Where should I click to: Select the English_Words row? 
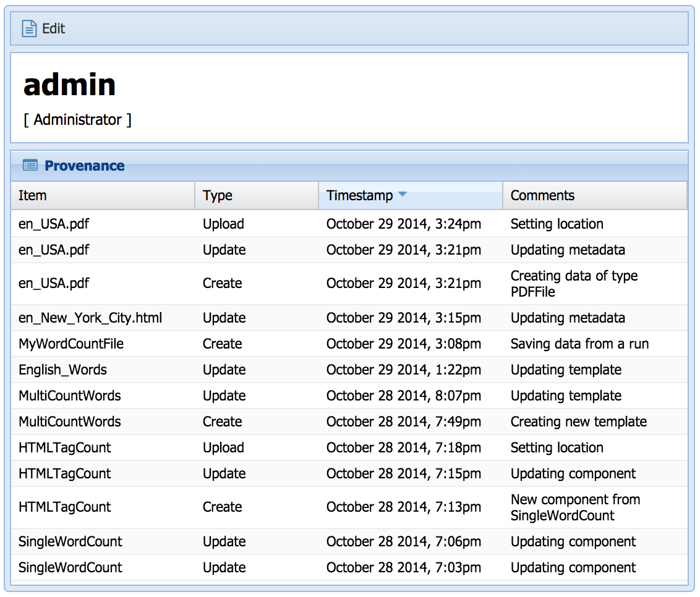coord(62,370)
